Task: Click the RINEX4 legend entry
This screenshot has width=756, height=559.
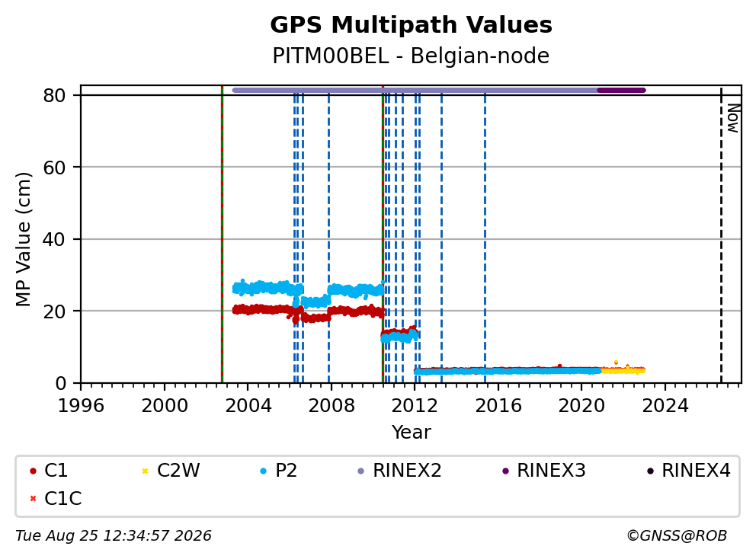Action: (x=689, y=471)
